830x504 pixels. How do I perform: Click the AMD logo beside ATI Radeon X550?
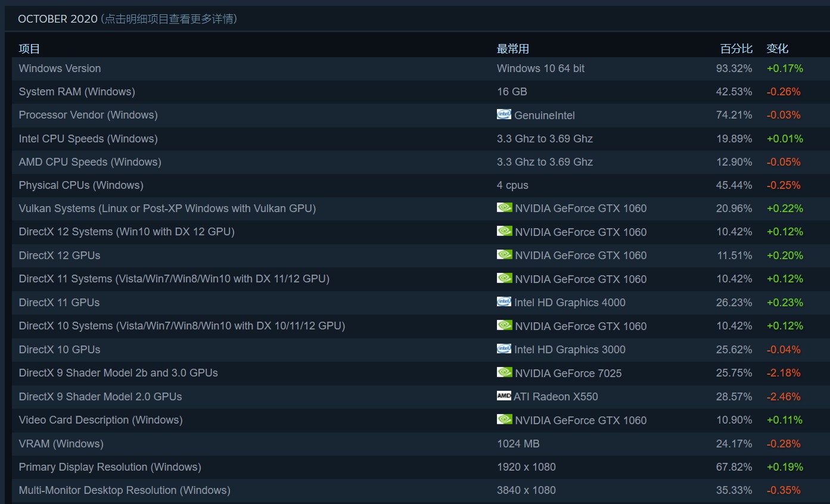[x=504, y=396]
